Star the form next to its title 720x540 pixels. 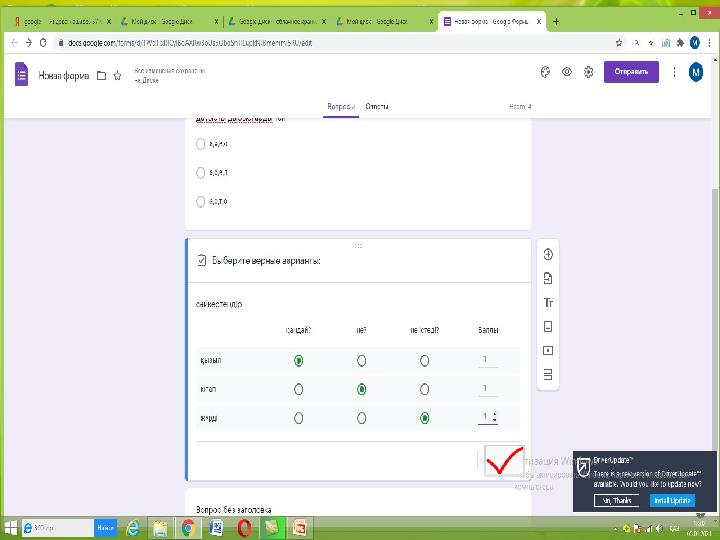(118, 76)
